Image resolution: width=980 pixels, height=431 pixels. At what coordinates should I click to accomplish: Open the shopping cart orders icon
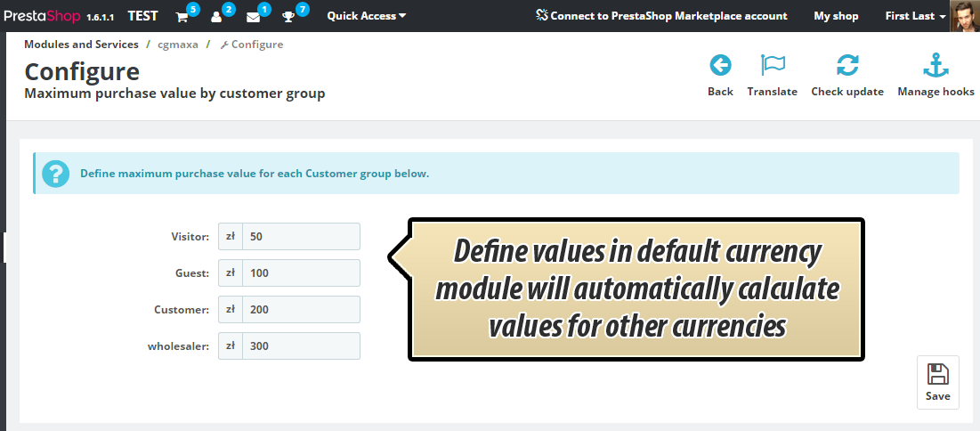183,16
